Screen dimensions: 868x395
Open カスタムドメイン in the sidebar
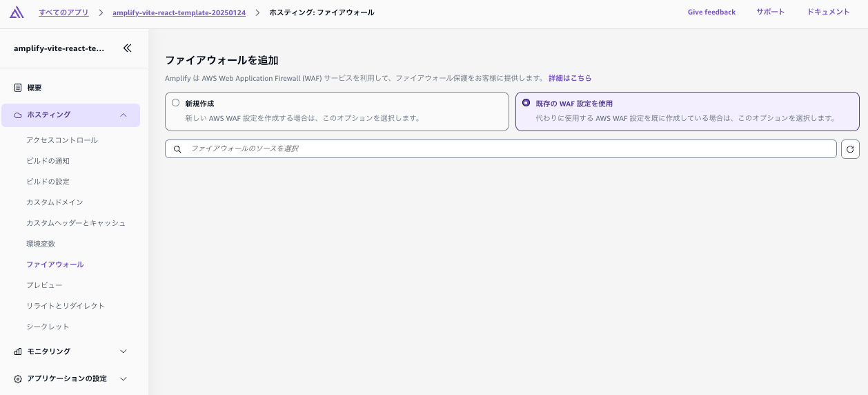pyautogui.click(x=55, y=202)
